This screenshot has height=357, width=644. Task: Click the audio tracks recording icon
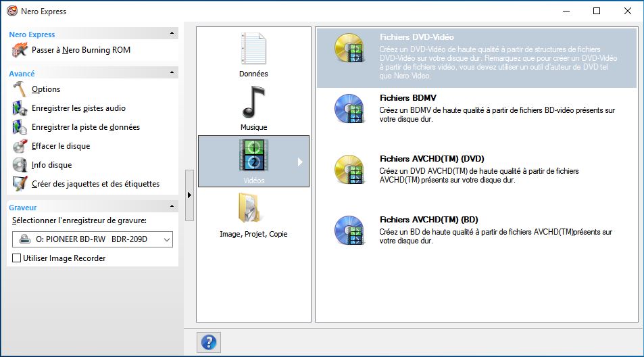tap(20, 108)
